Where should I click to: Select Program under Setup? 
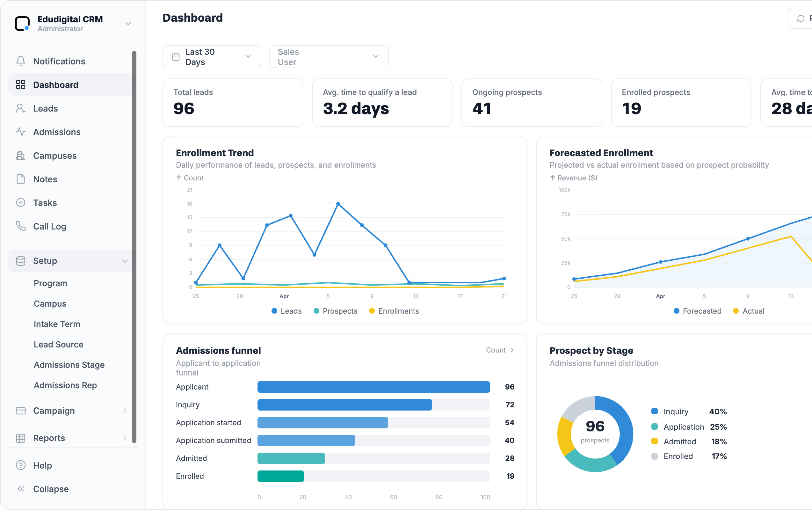point(51,283)
